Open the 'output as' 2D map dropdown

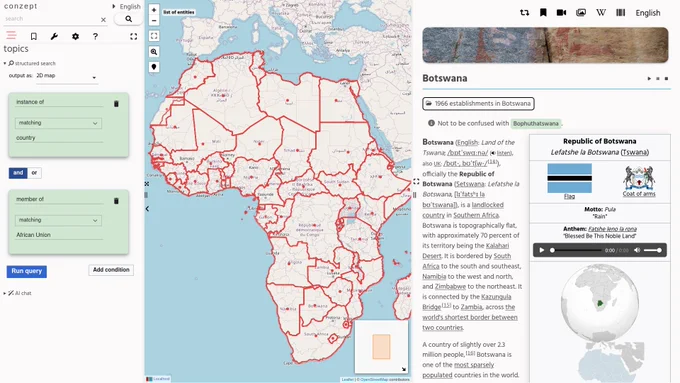tap(66, 76)
